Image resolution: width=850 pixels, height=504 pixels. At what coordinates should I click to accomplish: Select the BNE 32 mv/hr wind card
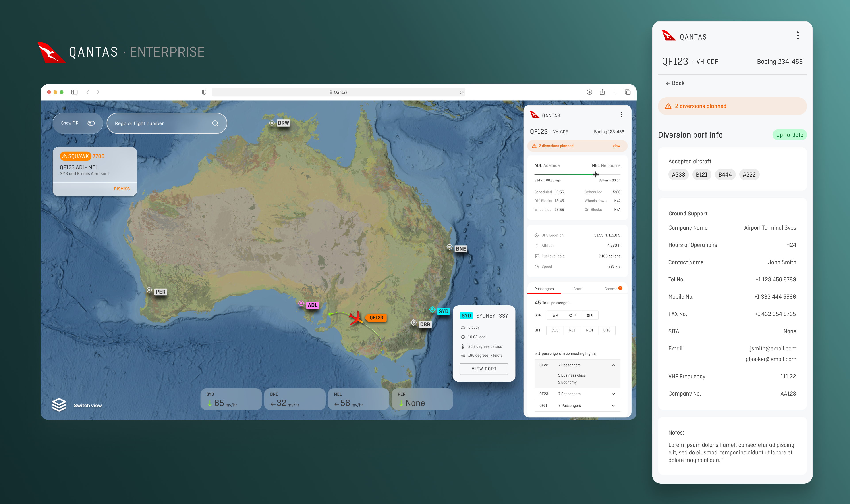(x=295, y=399)
